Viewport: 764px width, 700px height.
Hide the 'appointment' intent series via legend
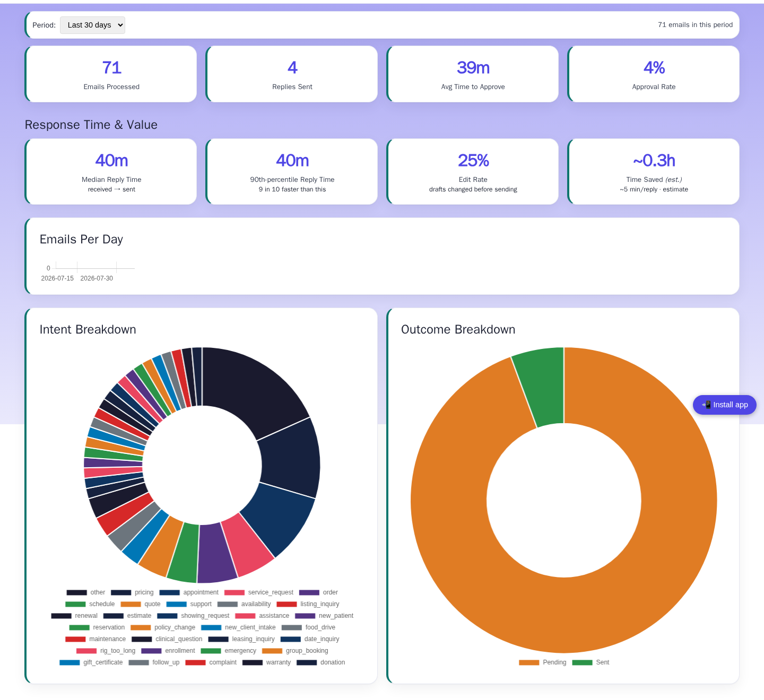click(x=189, y=592)
